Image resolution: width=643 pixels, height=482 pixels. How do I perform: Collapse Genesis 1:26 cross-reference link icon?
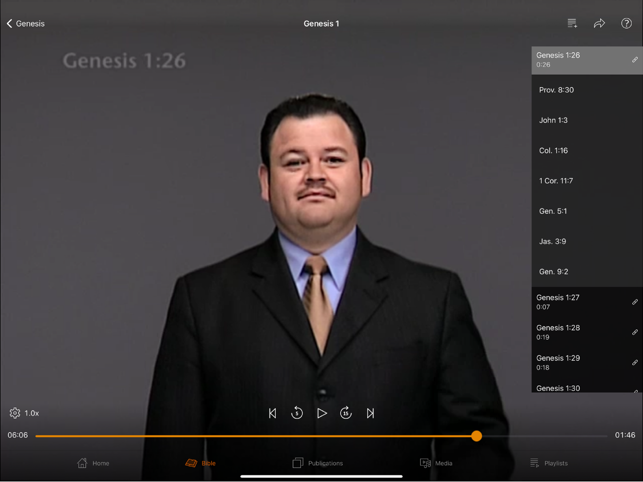[634, 60]
